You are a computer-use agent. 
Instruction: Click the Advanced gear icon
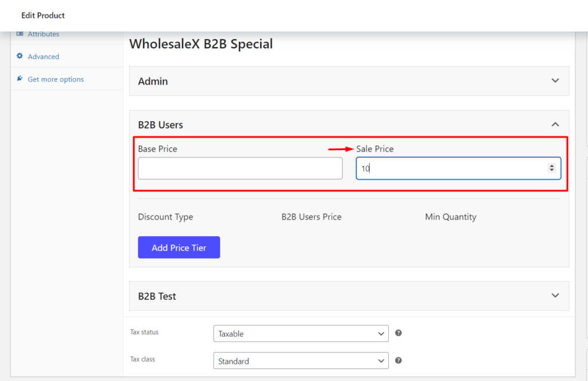(20, 56)
